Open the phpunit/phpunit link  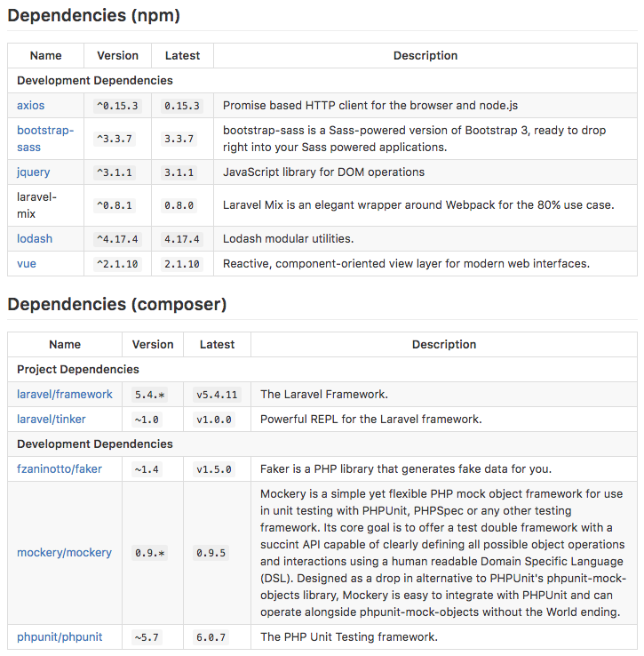pyautogui.click(x=60, y=636)
